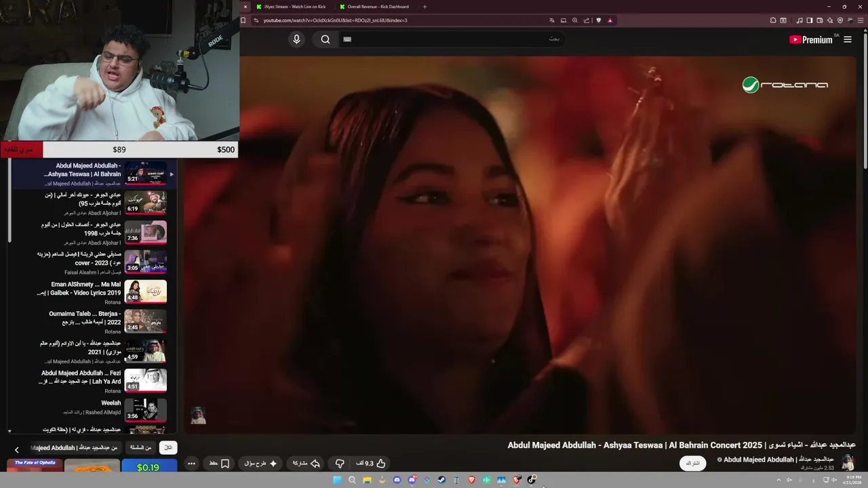The width and height of the screenshot is (868, 488).
Task: Open the $0.19 recommended video thumbnail
Action: tap(149, 466)
